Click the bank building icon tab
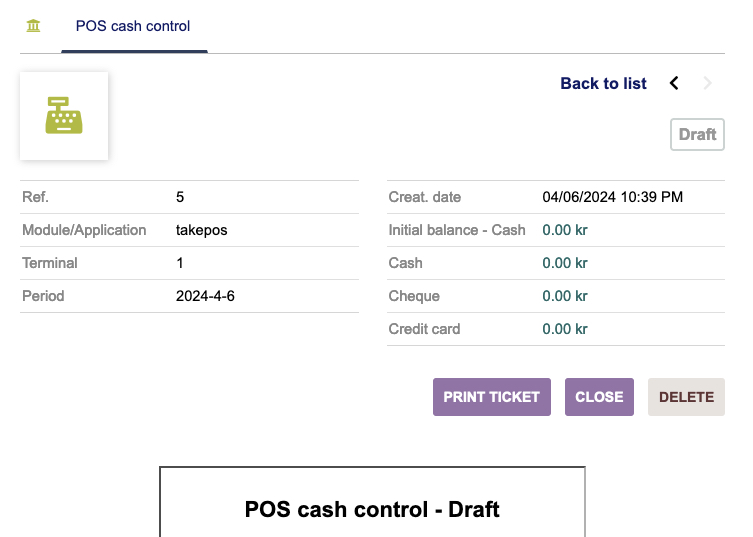 33,26
